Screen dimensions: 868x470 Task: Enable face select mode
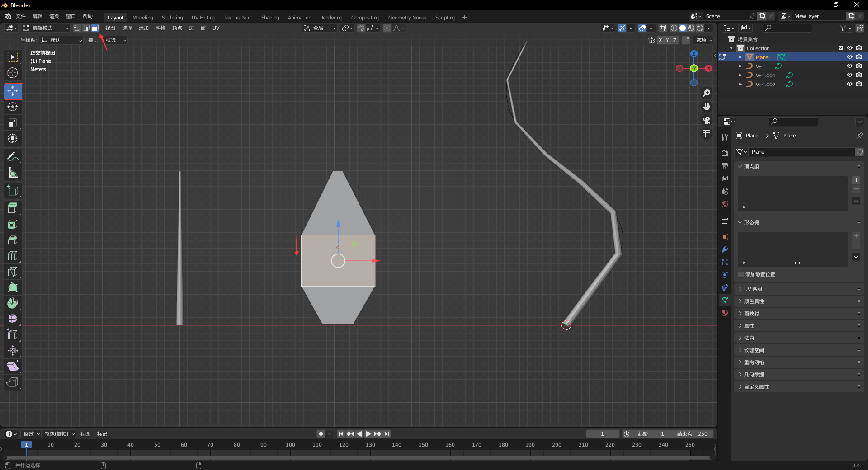point(95,28)
